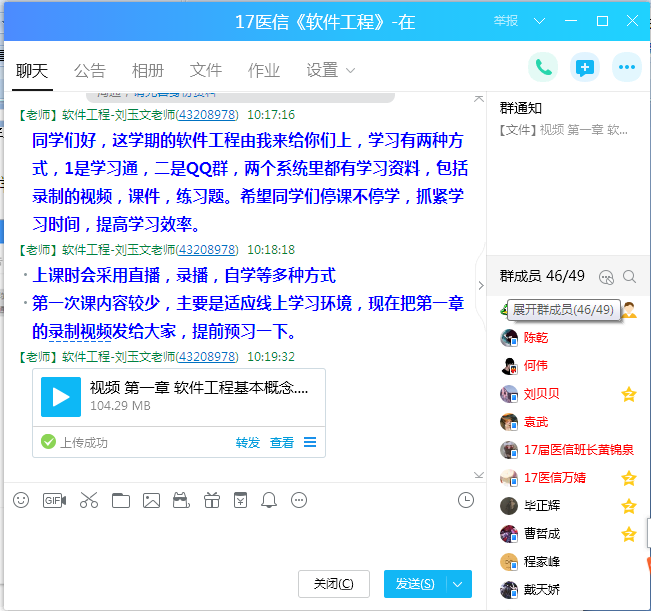Collapse the right side panel arrow
Image resolution: width=651 pixels, height=611 pixels.
click(x=481, y=286)
